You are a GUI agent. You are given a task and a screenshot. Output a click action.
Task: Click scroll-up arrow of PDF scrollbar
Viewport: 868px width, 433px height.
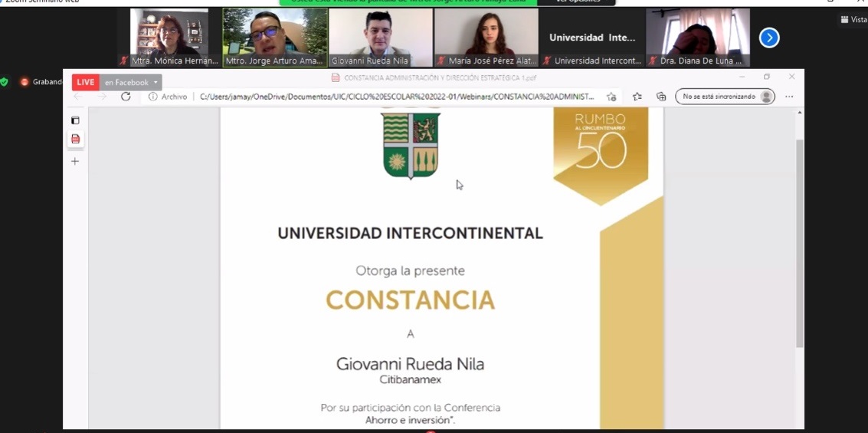click(799, 113)
